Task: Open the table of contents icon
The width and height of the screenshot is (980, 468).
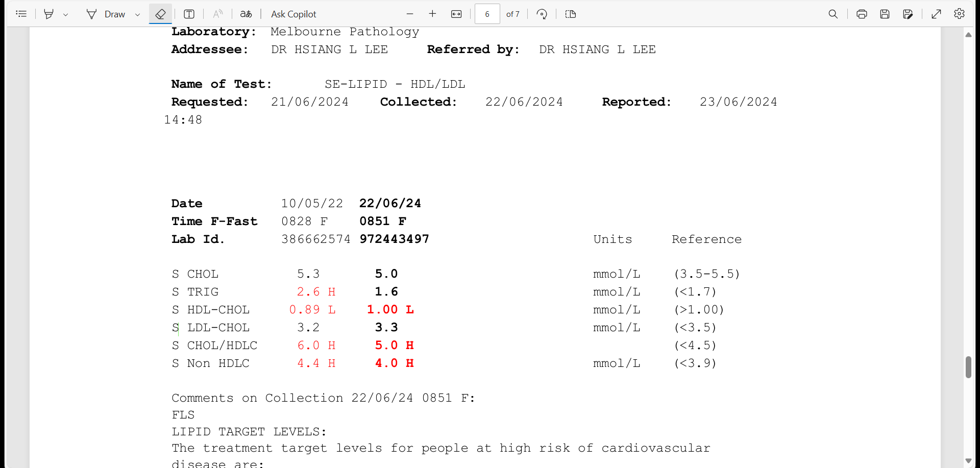Action: click(x=21, y=14)
